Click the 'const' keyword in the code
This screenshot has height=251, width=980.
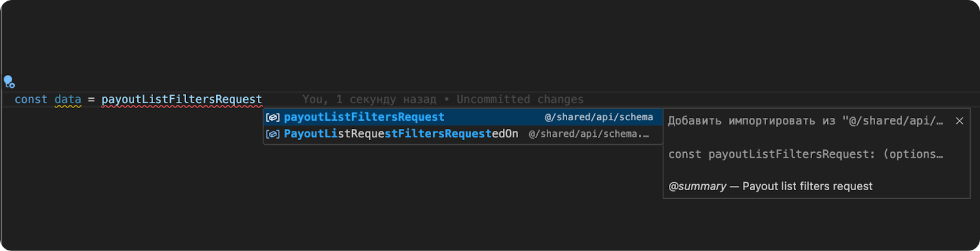click(x=31, y=99)
